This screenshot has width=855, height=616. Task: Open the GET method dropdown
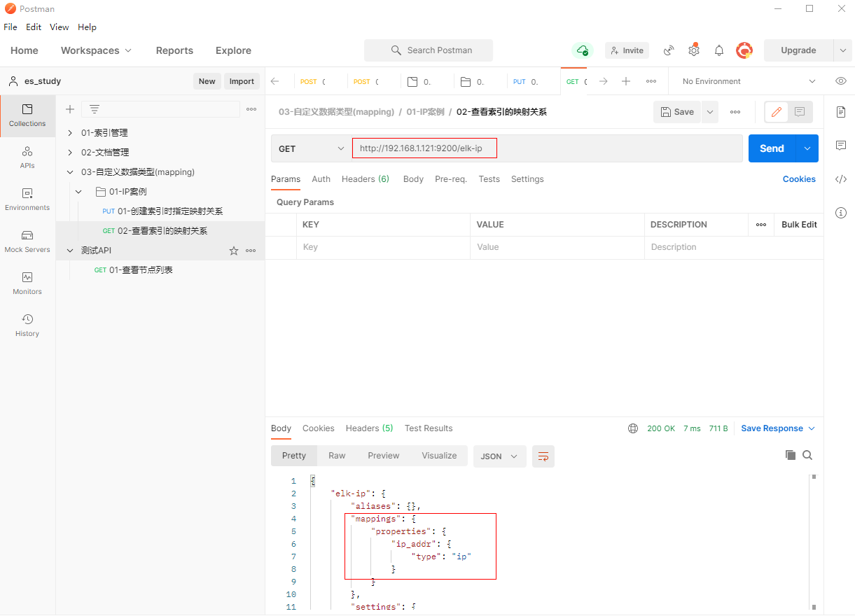[312, 148]
